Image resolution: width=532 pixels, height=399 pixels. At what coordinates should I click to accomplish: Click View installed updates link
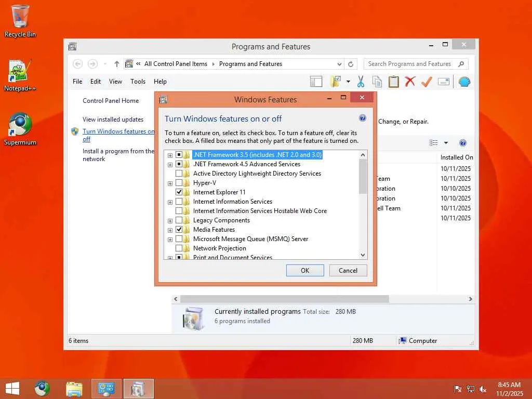coord(113,119)
